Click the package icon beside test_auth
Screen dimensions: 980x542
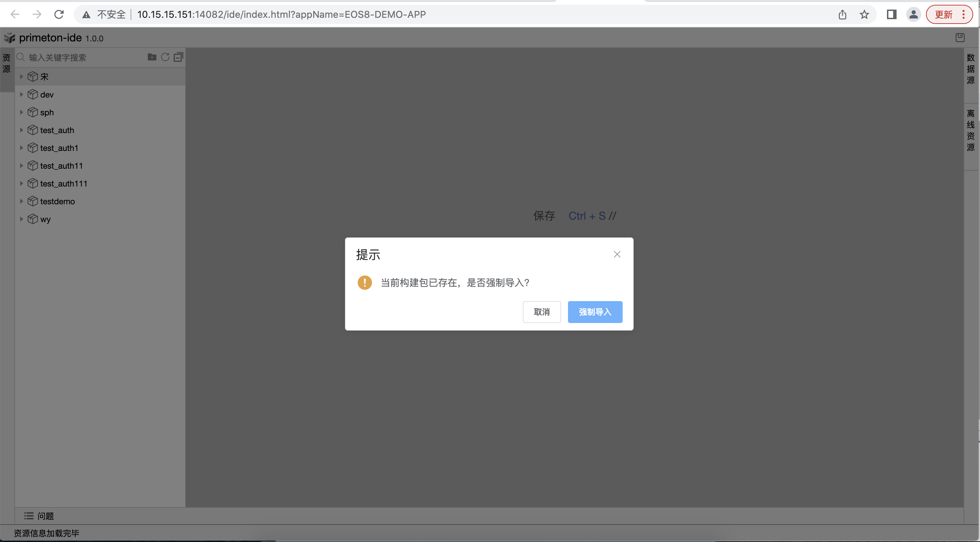pos(33,130)
